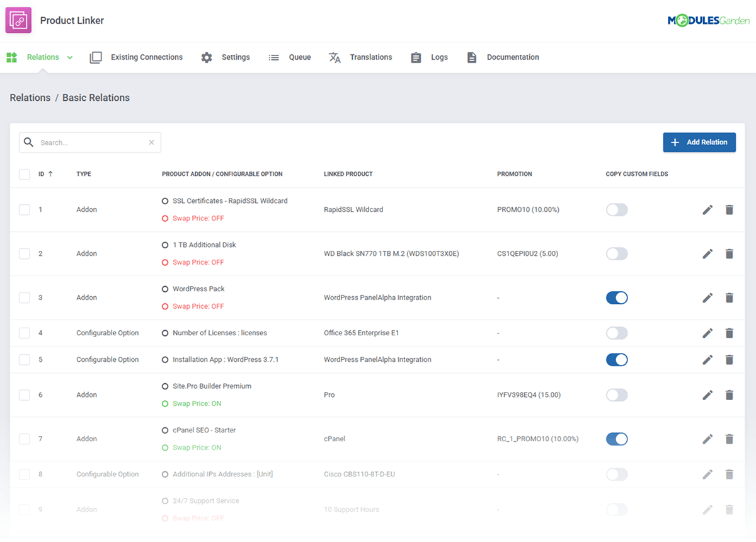This screenshot has height=542, width=756.
Task: Check the row with ID 2
Action: 25,254
